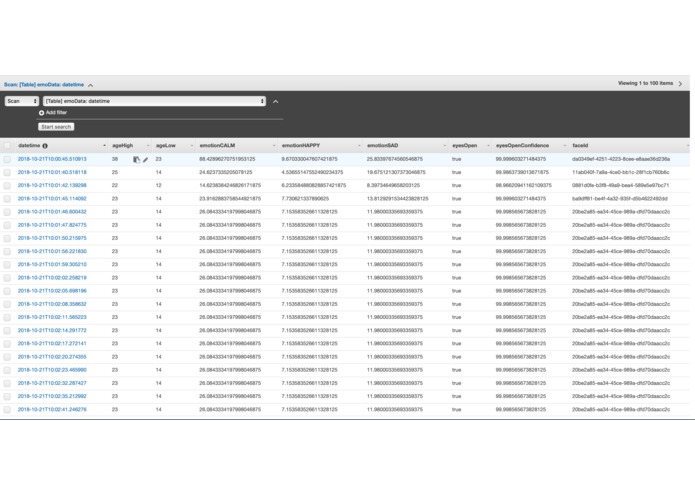The image size is (695, 494).
Task: Check the row 2018-10-21T10:01:42.139298
Action: click(x=7, y=186)
